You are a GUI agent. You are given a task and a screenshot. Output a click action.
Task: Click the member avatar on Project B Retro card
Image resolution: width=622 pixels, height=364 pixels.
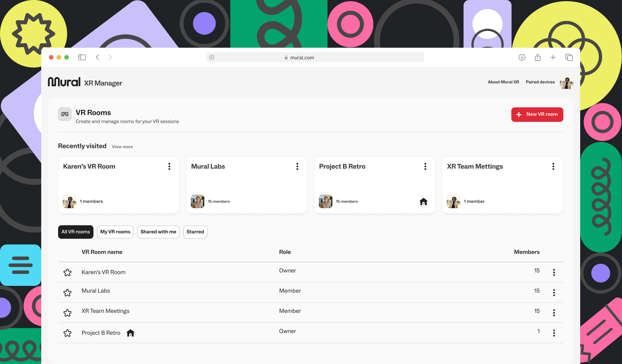(326, 202)
